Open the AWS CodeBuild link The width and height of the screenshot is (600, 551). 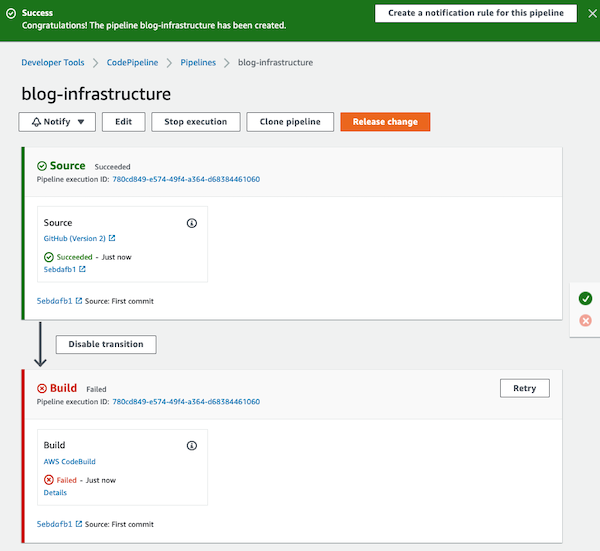[70, 461]
